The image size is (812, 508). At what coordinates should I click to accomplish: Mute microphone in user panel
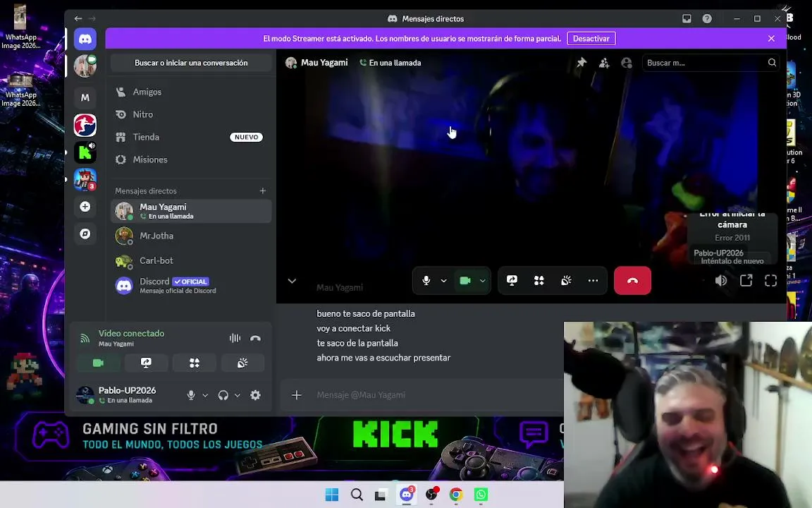[x=191, y=395]
